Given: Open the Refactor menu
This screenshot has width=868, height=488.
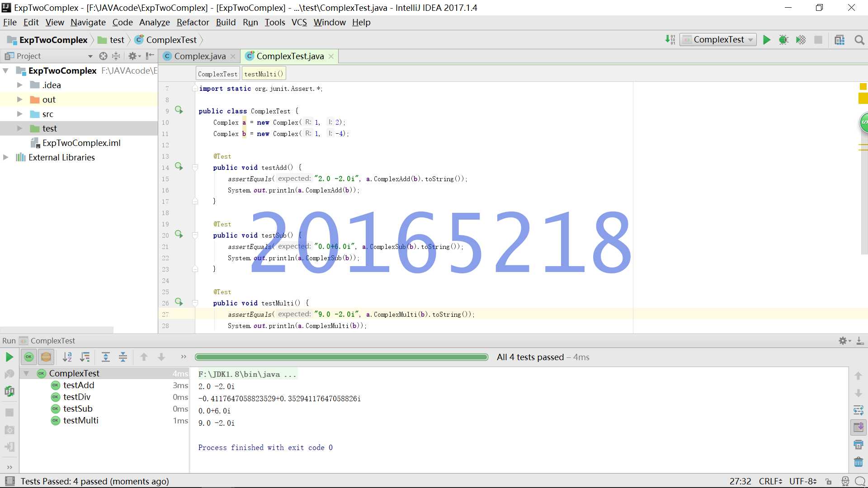Looking at the screenshot, I should [193, 22].
